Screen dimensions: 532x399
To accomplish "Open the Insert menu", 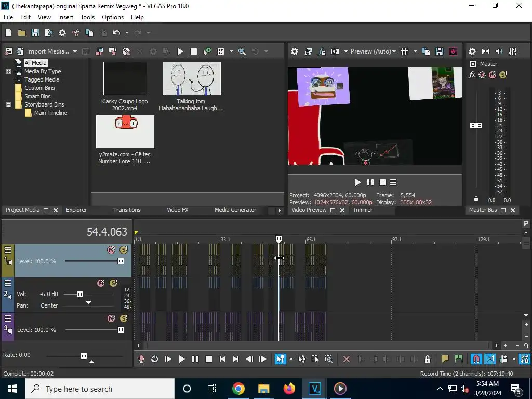I will pos(65,17).
